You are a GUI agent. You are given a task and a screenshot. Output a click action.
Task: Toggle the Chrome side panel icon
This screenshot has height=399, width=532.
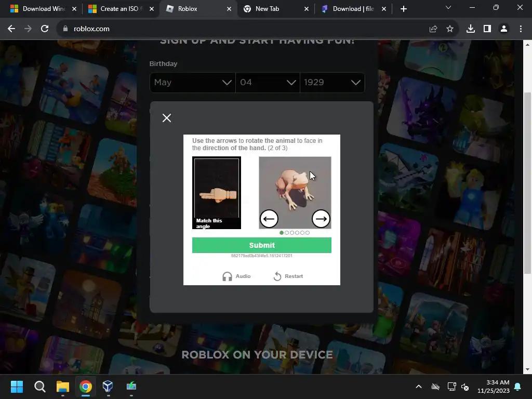(x=487, y=29)
